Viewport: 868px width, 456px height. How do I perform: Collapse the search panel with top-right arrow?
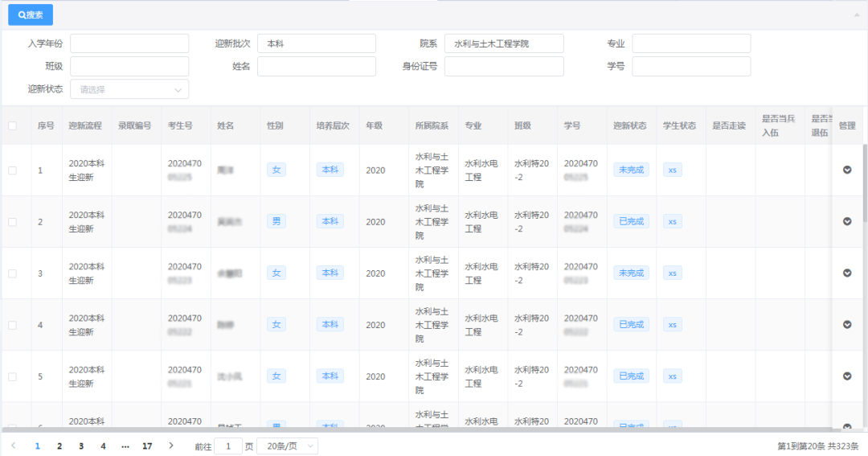[857, 14]
